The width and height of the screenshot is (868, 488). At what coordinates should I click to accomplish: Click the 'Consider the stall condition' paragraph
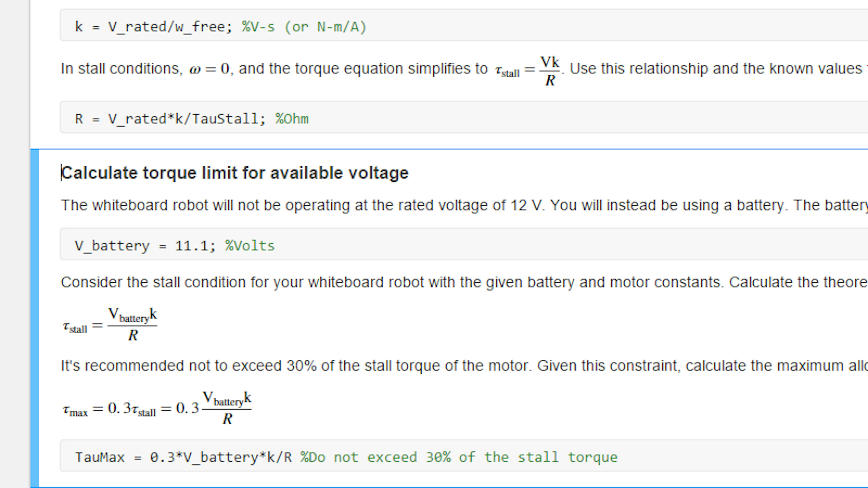[x=464, y=282]
